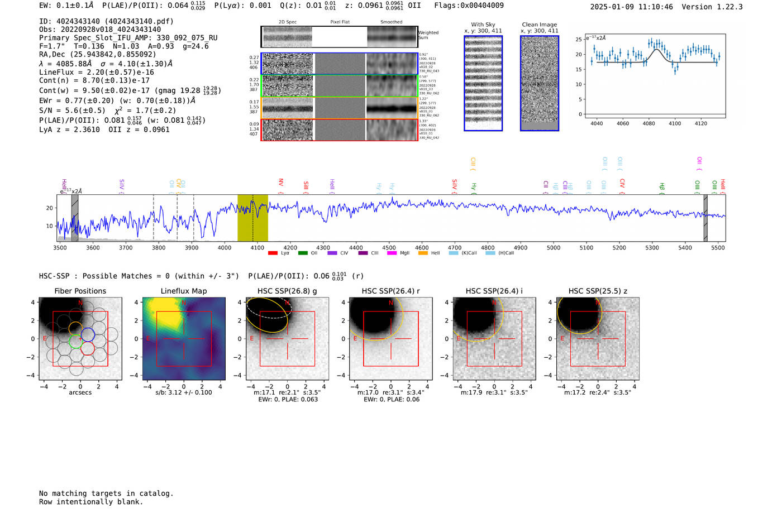The height and width of the screenshot is (532, 782).
Task: Click the '2025-01-09 11:10:46' timestamp
Action: (x=632, y=7)
